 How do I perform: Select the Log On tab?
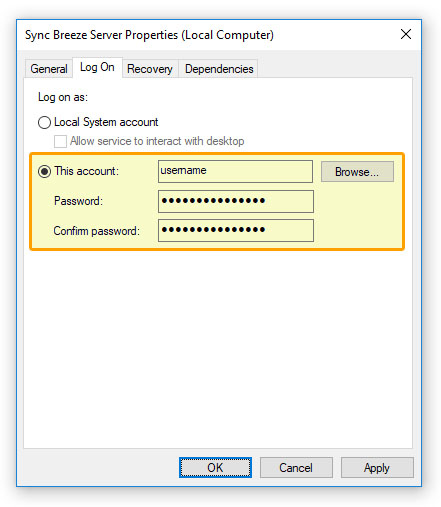[x=97, y=67]
